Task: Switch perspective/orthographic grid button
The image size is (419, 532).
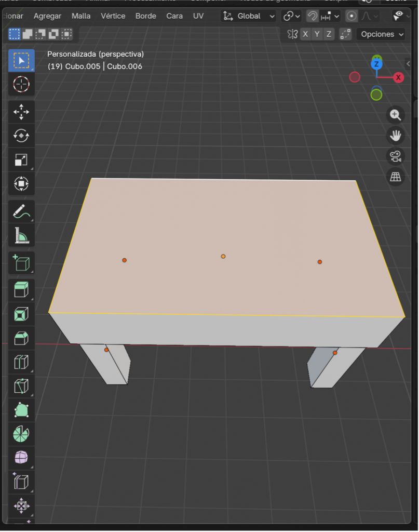Action: (395, 177)
